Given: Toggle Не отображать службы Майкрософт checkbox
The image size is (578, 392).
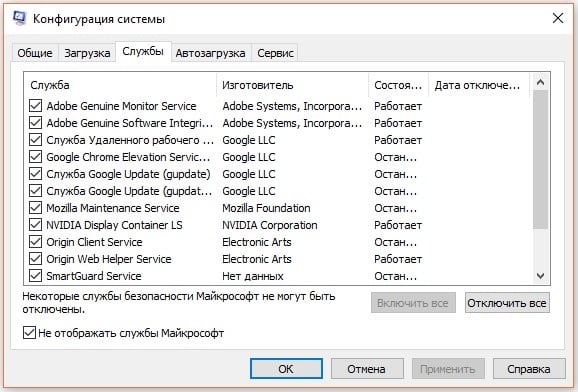Looking at the screenshot, I should [29, 333].
